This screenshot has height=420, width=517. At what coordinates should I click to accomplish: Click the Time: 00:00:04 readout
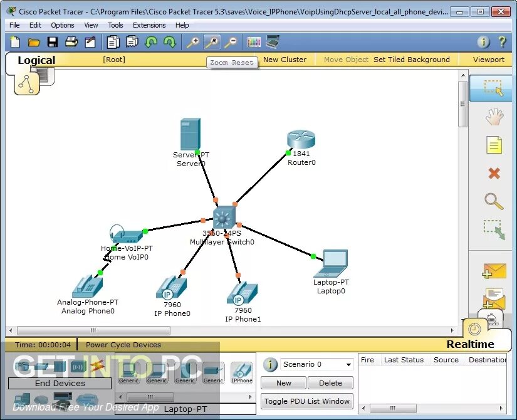click(x=43, y=345)
